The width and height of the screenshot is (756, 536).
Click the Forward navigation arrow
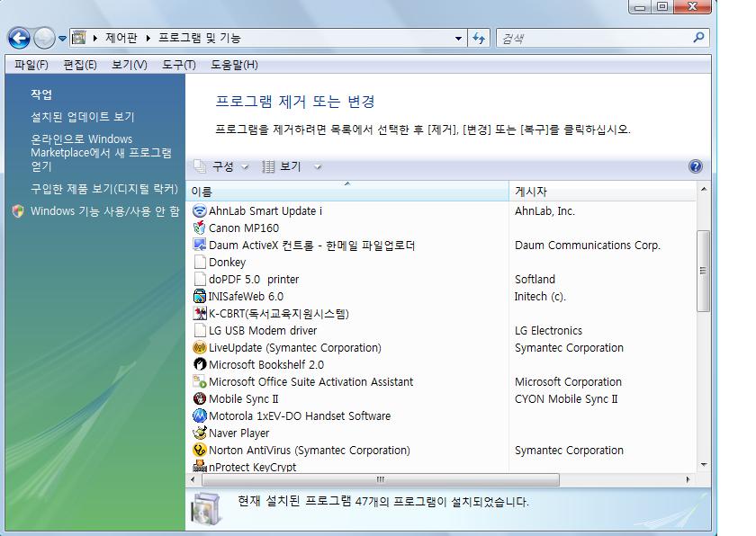pos(44,38)
